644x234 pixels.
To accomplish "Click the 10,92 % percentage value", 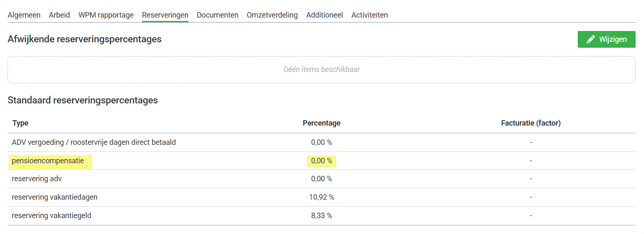I will [x=321, y=197].
